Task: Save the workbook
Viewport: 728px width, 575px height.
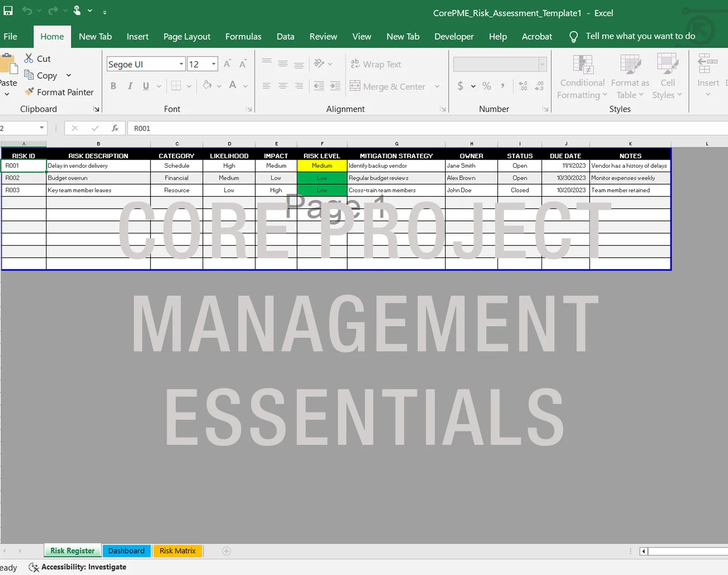Action: click(8, 10)
